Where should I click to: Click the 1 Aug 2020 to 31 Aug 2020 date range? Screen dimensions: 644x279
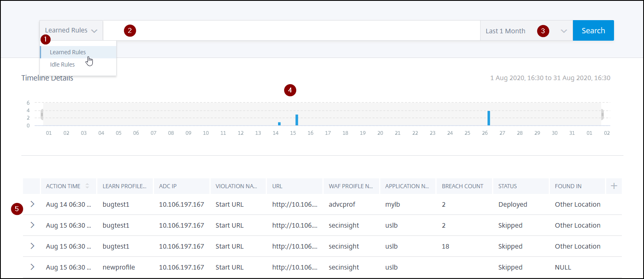pos(550,78)
